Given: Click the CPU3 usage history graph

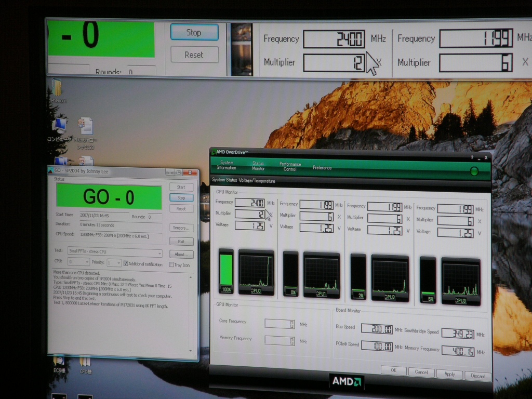Looking at the screenshot, I should pos(460,278).
